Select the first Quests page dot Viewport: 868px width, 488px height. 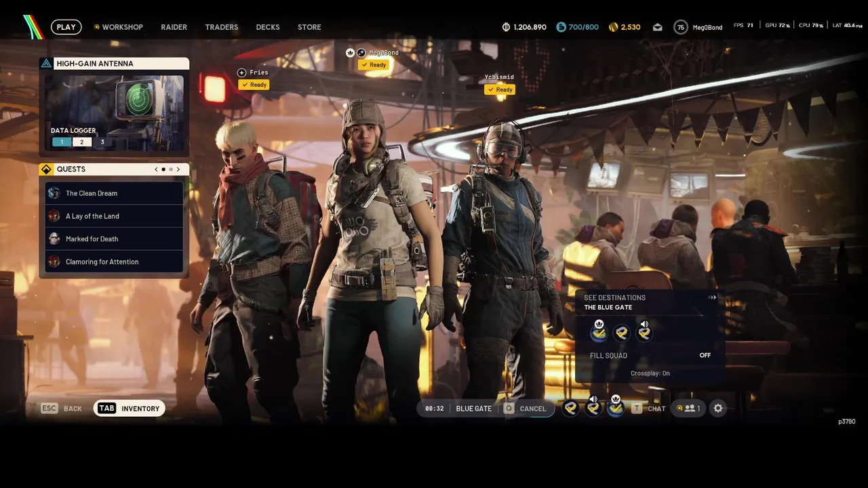163,169
